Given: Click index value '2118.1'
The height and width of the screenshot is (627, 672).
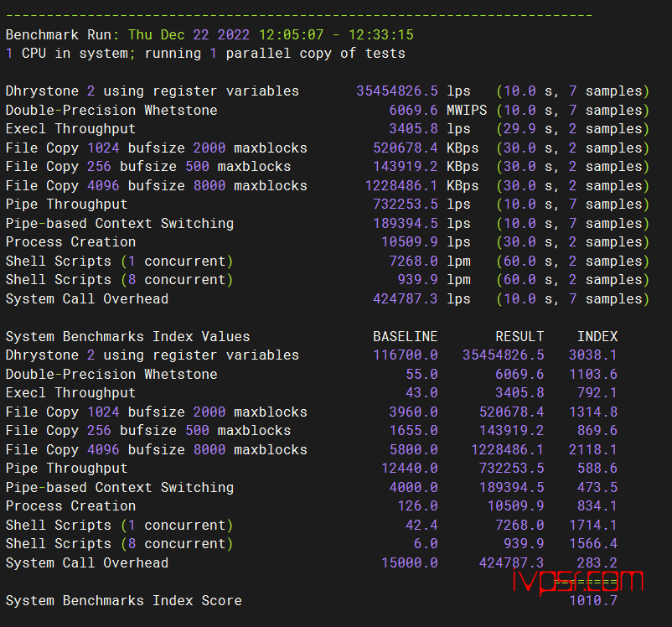Looking at the screenshot, I should point(593,450).
